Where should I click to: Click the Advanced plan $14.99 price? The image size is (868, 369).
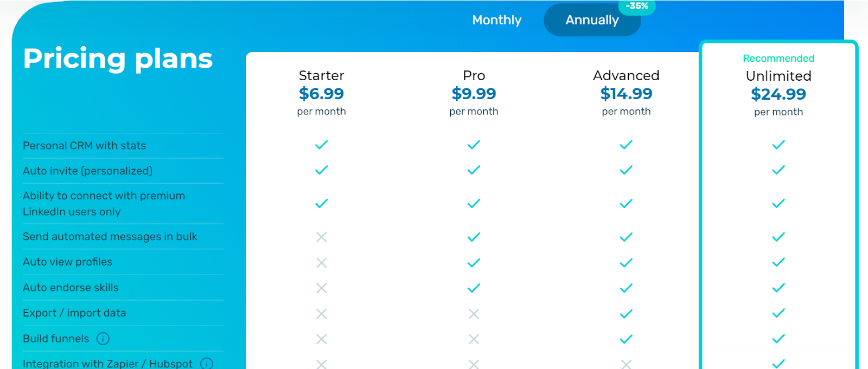pyautogui.click(x=627, y=94)
